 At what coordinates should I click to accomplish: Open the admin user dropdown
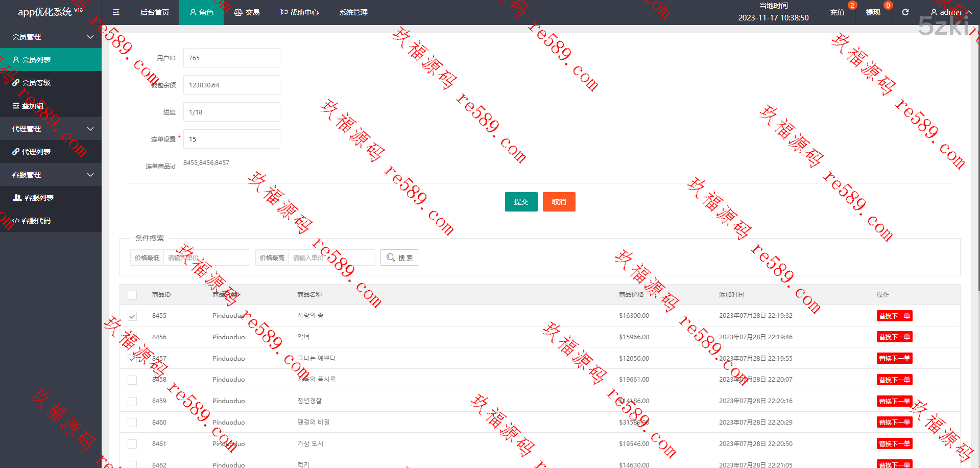[950, 12]
